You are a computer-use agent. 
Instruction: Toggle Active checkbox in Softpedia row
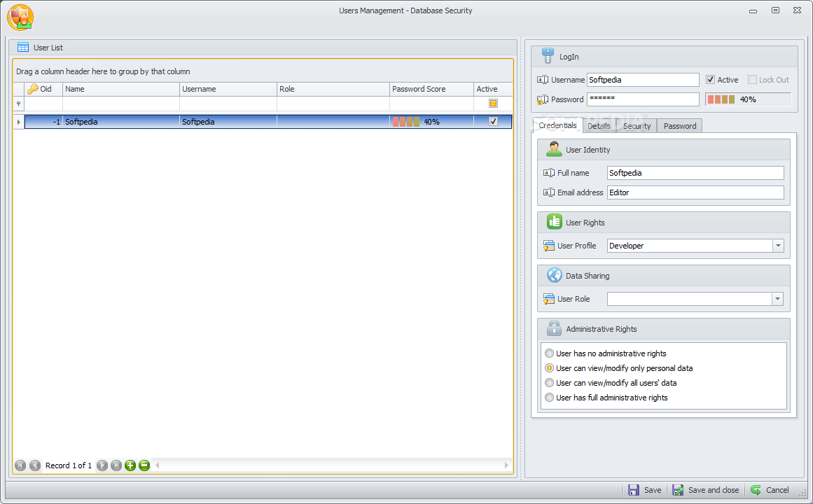[493, 121]
